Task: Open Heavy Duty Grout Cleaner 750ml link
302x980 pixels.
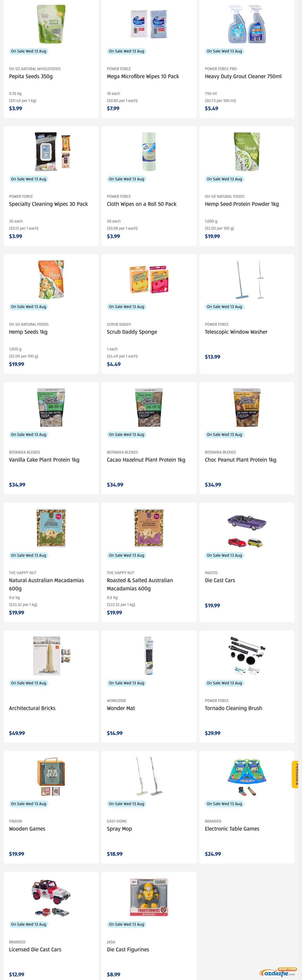Action: 243,76
